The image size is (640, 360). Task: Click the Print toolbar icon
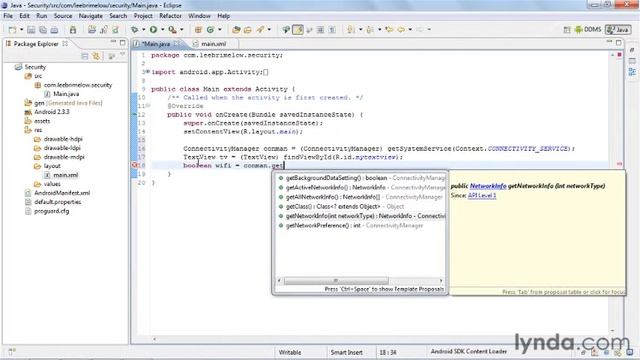54,30
